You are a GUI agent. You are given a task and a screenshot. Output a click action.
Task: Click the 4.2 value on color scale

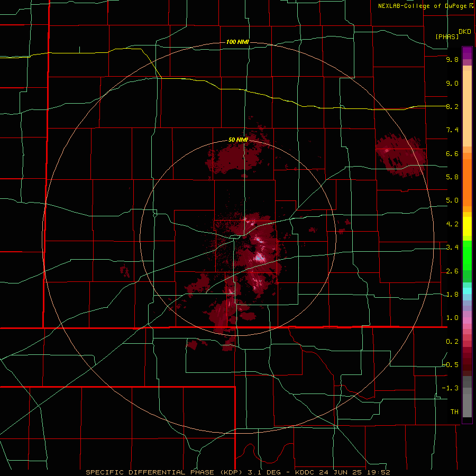click(452, 224)
